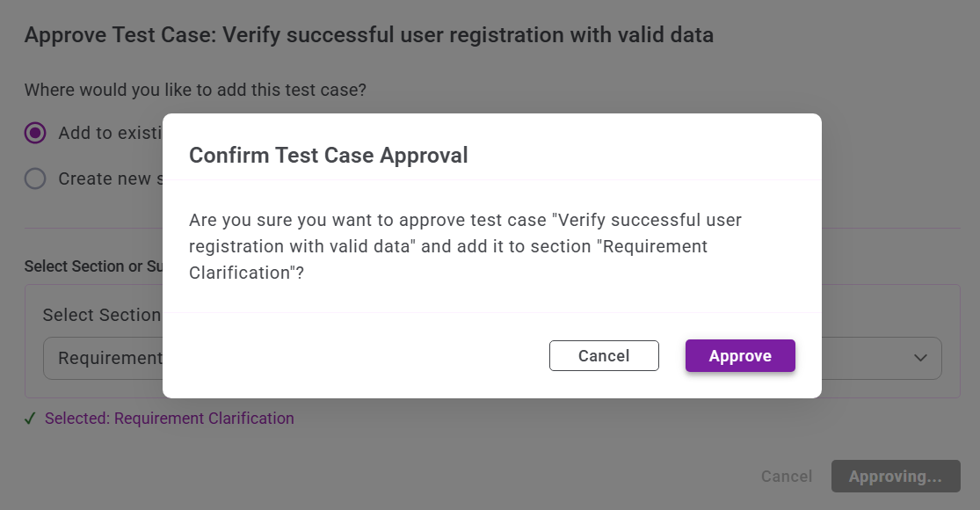Click the disabled 'Approving...' button
The image size is (980, 510).
(895, 477)
